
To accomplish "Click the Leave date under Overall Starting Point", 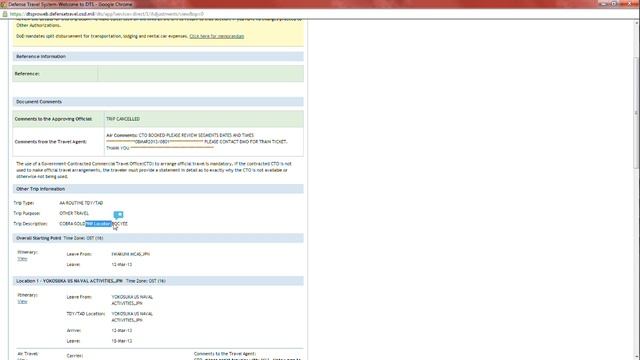I will coord(122,264).
